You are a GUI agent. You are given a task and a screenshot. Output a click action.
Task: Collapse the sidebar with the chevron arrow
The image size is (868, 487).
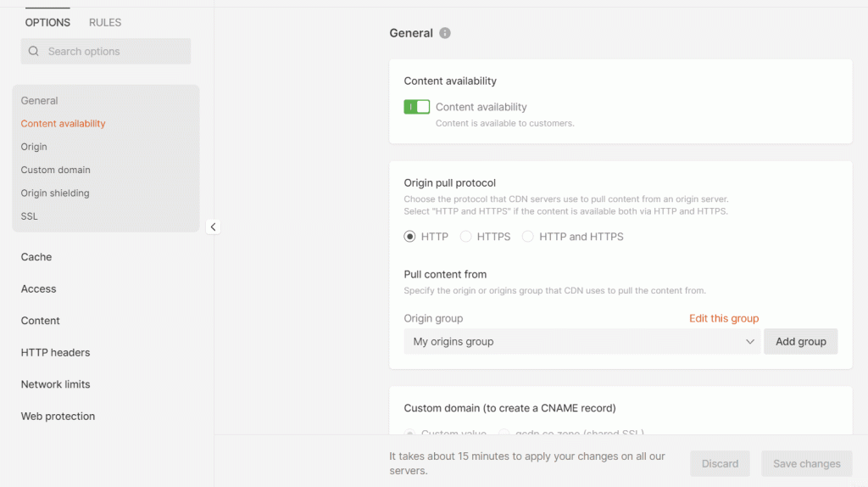tap(213, 227)
